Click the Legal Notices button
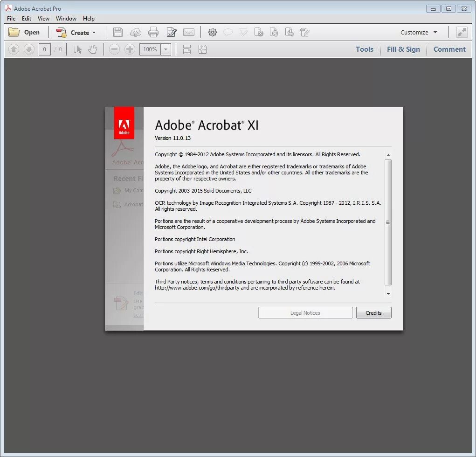476x457 pixels. point(305,313)
